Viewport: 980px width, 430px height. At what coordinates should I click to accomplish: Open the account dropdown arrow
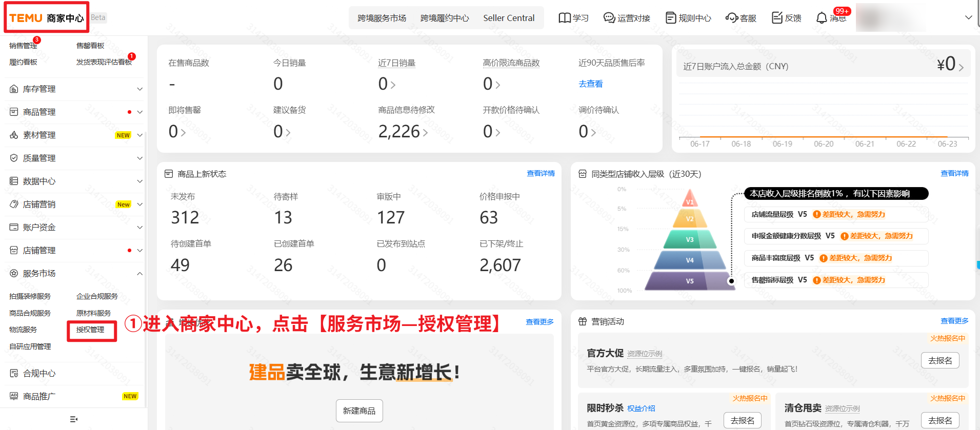968,17
